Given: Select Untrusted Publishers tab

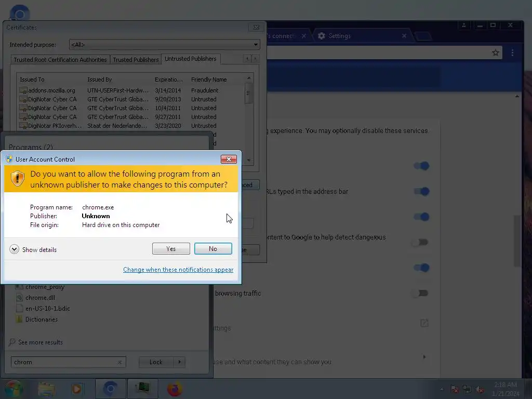Looking at the screenshot, I should click(x=191, y=59).
